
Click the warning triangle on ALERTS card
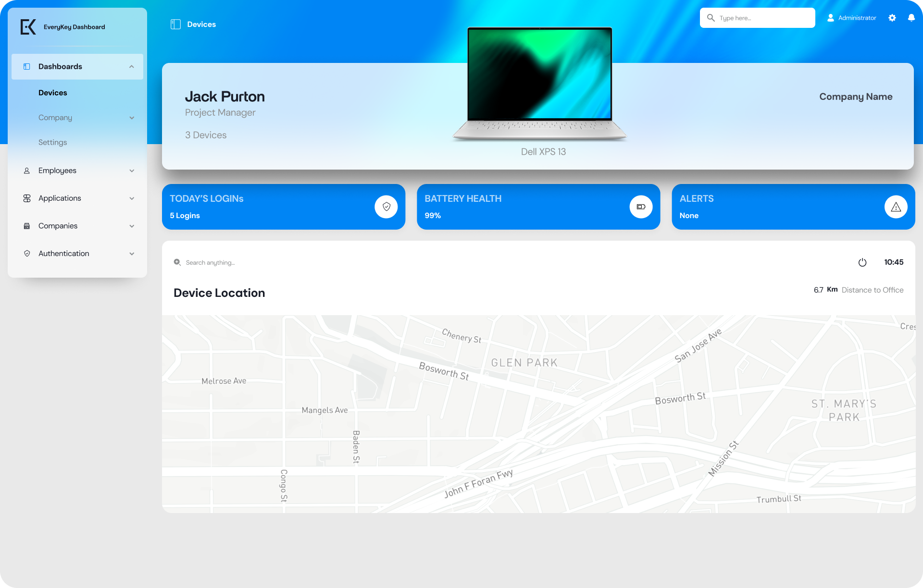(x=896, y=207)
